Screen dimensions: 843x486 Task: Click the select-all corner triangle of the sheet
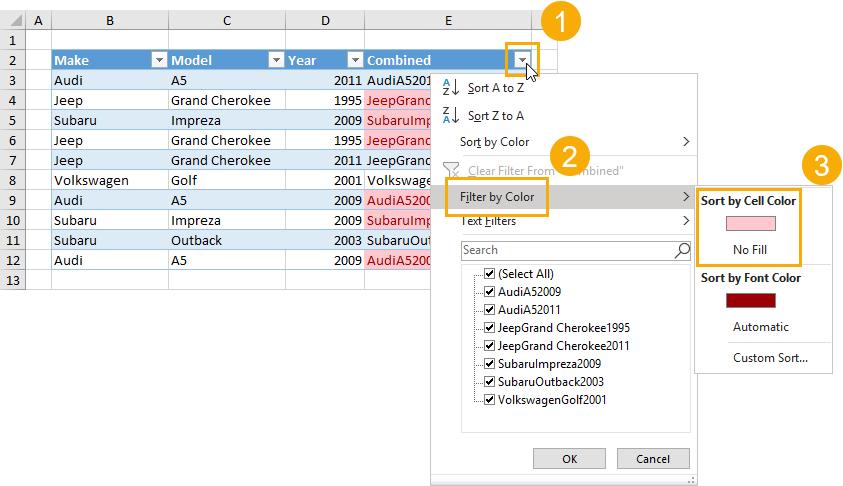16,21
